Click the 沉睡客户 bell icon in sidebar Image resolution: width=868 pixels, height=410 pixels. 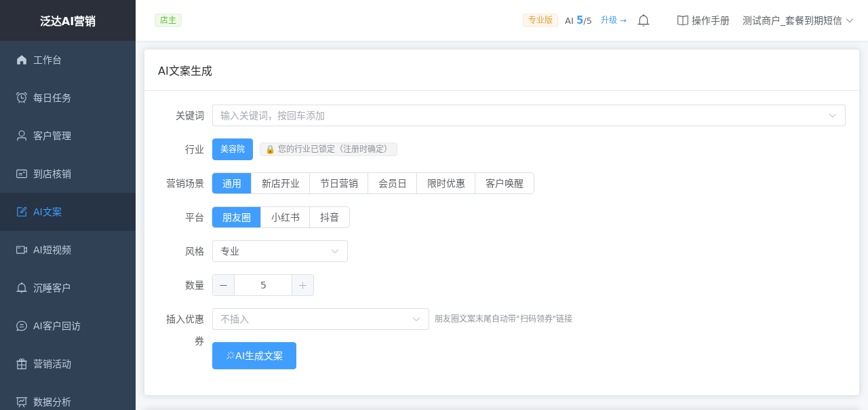22,288
